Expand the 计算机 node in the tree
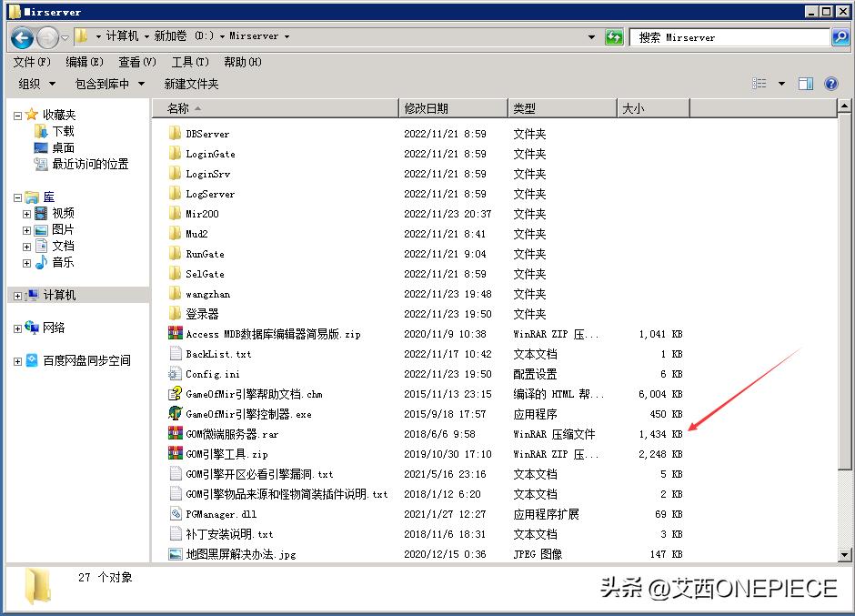Screen dimensions: 855x616 coord(16,296)
